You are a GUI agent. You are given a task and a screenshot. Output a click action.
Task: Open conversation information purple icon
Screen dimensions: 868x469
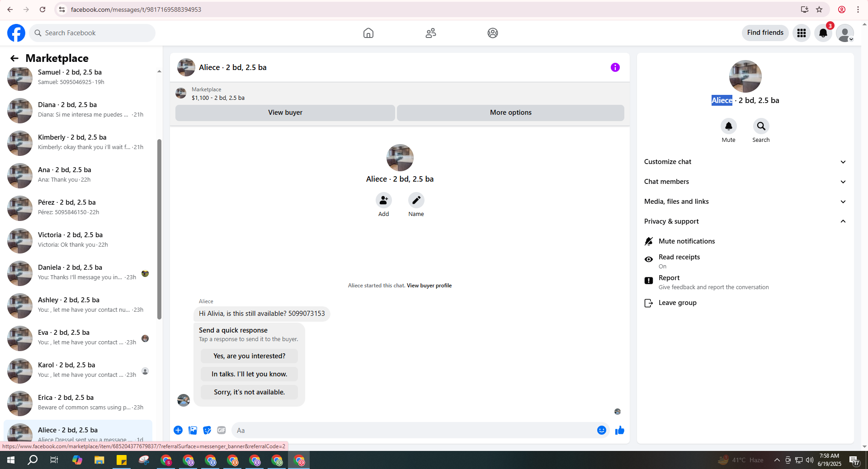coord(615,67)
